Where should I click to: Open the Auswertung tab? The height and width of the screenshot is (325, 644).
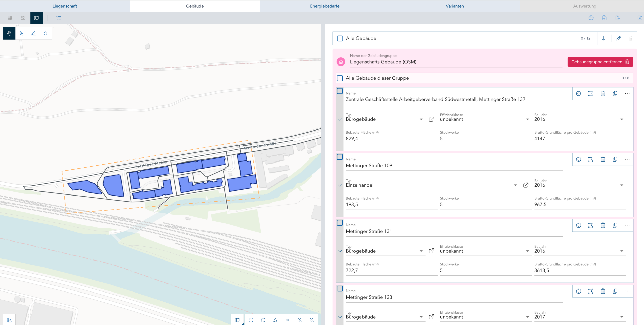(x=585, y=6)
